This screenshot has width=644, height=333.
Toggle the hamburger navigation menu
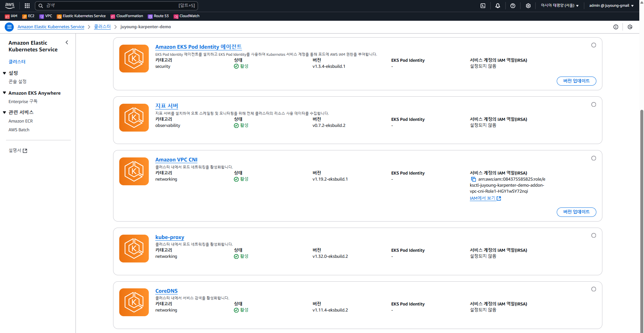pos(9,27)
